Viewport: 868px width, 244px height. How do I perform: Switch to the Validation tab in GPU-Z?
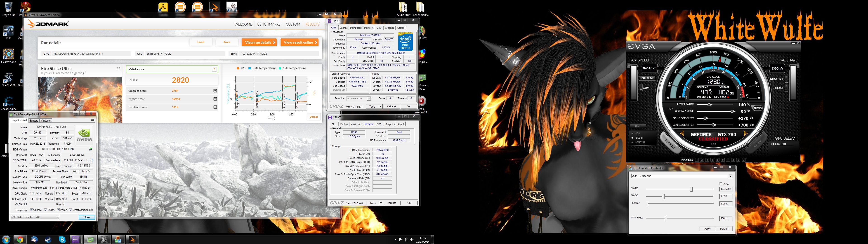pyautogui.click(x=46, y=121)
